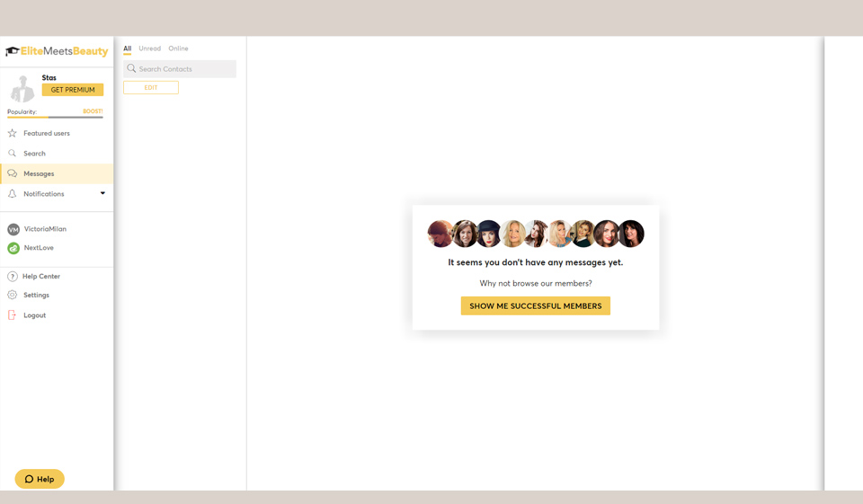Image resolution: width=863 pixels, height=504 pixels.
Task: Click the Help Center question mark icon
Action: [13, 277]
